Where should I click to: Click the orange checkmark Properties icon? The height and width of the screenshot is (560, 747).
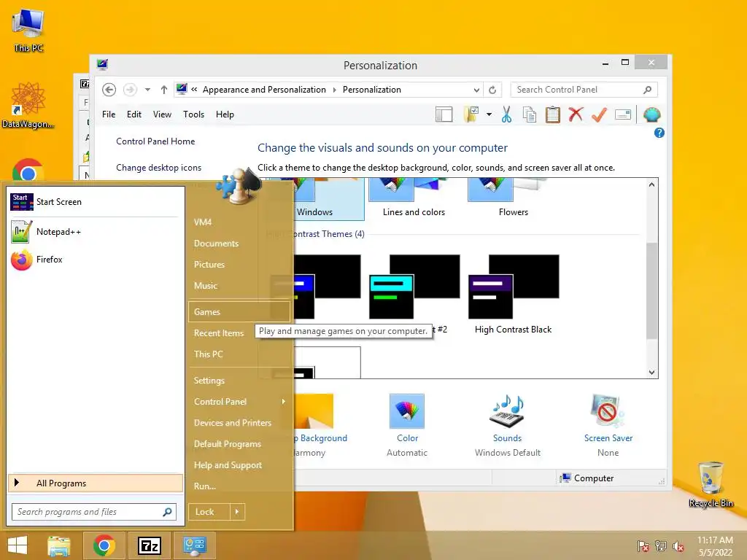[600, 114]
